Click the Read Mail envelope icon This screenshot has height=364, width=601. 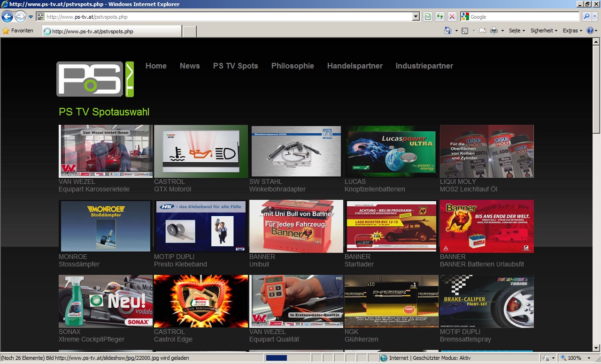pyautogui.click(x=482, y=31)
